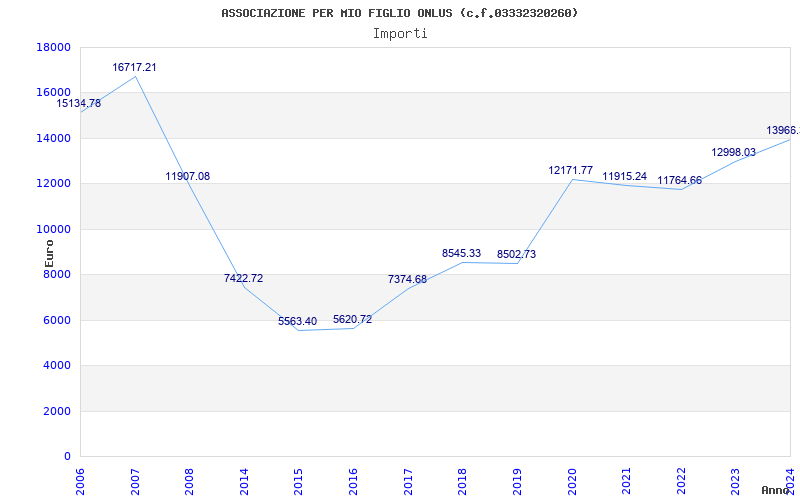Select data label 15134.78
The image size is (800, 500).
point(79,104)
